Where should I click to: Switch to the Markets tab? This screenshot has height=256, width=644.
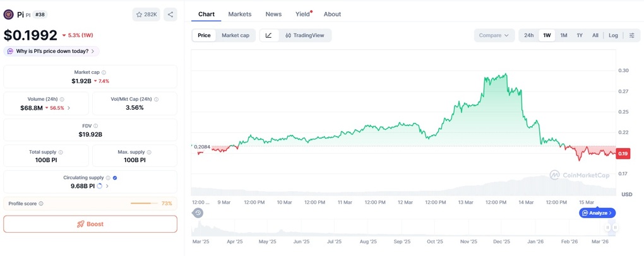click(x=239, y=14)
